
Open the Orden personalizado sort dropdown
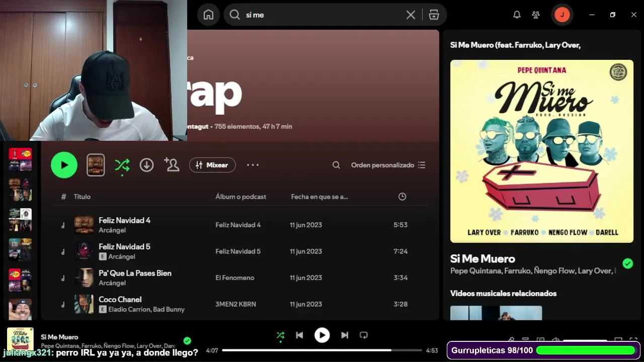point(388,165)
